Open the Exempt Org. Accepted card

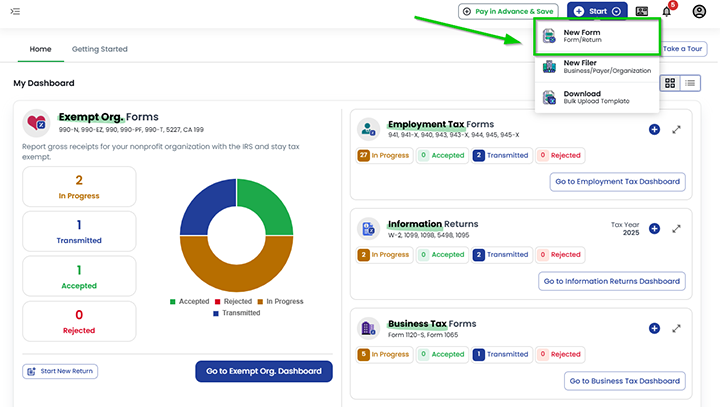[79, 276]
